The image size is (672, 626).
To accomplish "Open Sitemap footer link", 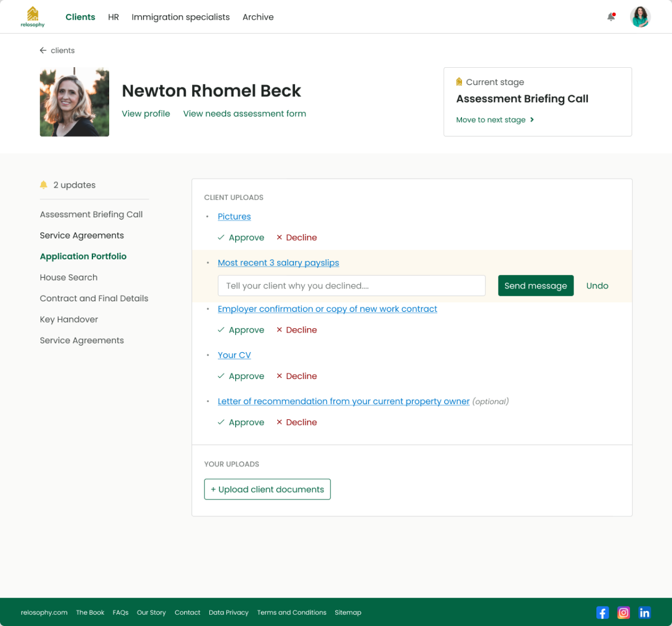I will point(348,613).
